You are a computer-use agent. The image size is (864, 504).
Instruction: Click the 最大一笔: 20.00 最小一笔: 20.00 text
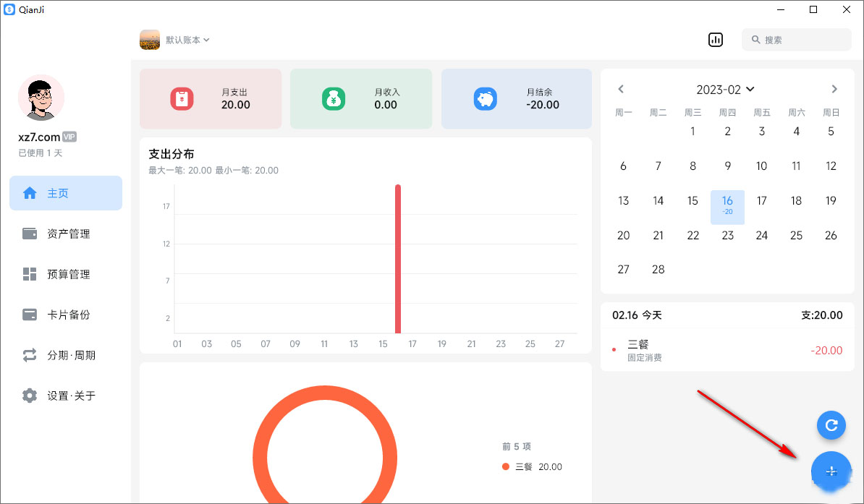click(213, 171)
